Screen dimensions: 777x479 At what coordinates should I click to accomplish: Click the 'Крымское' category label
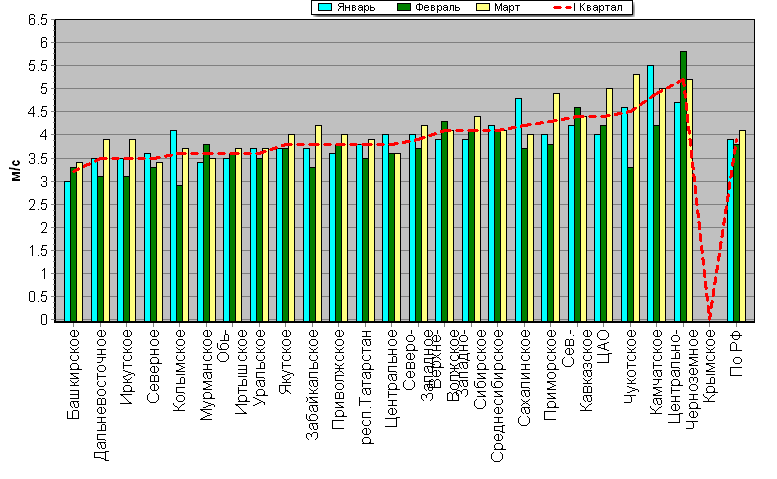(710, 366)
